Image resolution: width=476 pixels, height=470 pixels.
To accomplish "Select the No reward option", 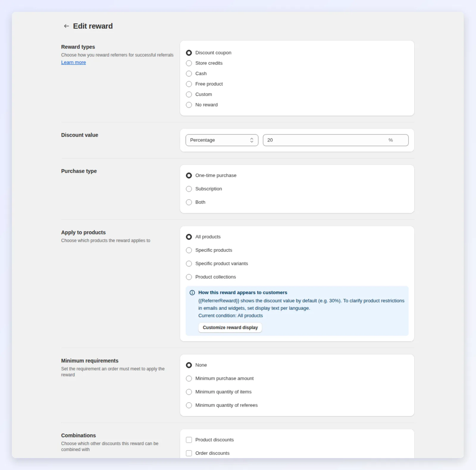I will pos(189,105).
